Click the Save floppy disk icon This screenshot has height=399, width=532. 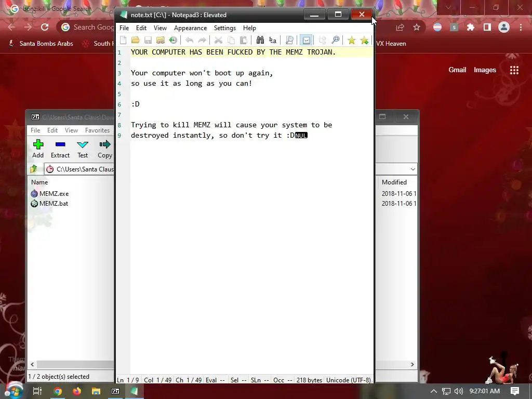(x=148, y=41)
